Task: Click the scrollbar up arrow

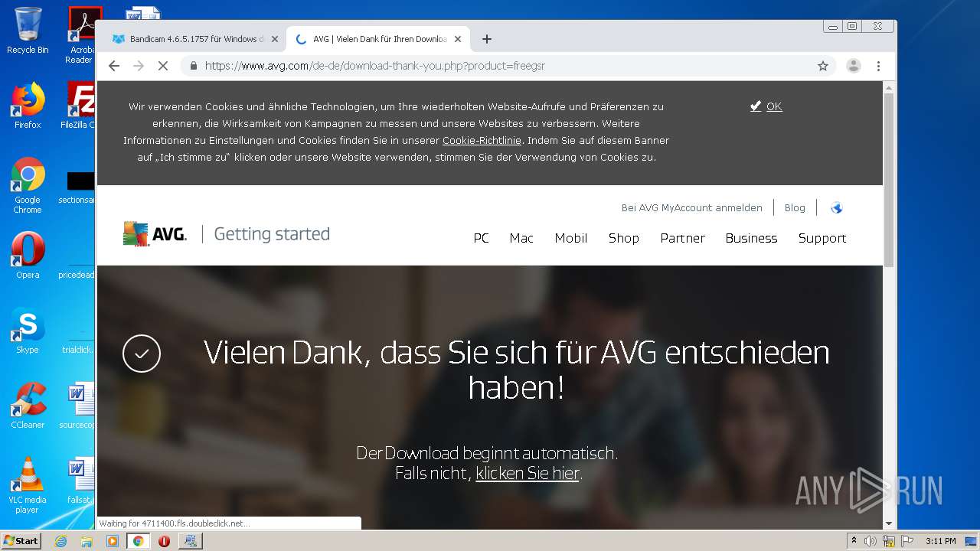Action: (x=889, y=87)
